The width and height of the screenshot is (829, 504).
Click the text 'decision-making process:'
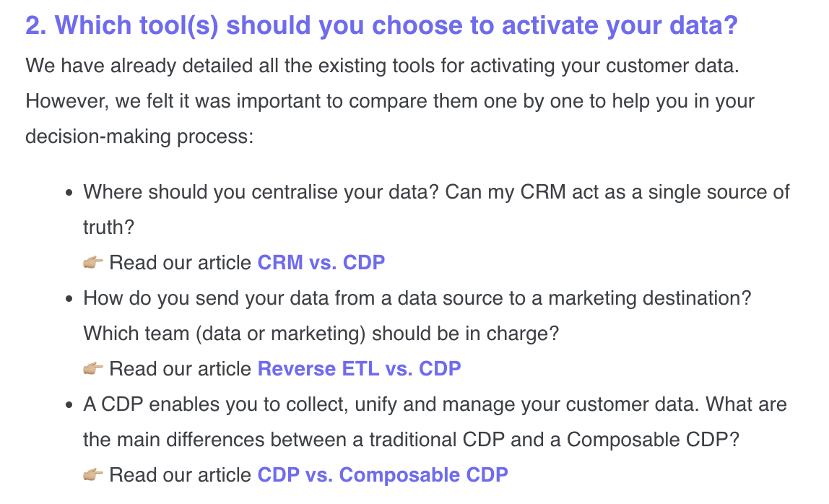(139, 136)
